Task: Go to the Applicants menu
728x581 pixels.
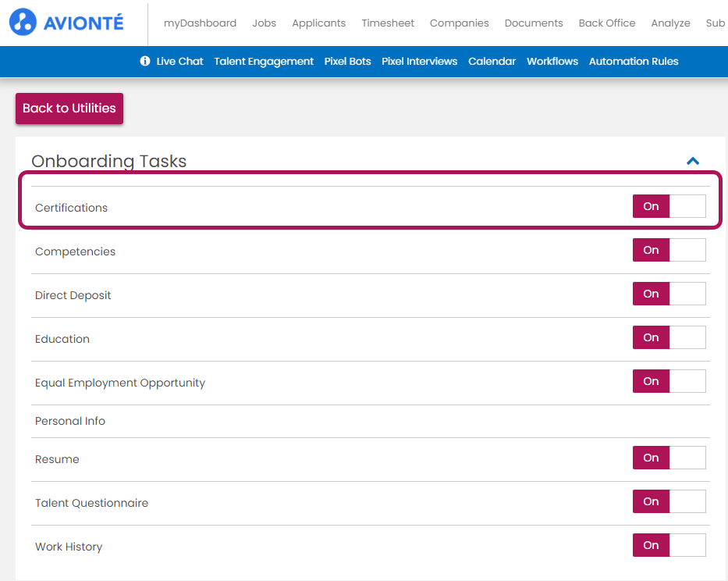Action: [x=318, y=23]
